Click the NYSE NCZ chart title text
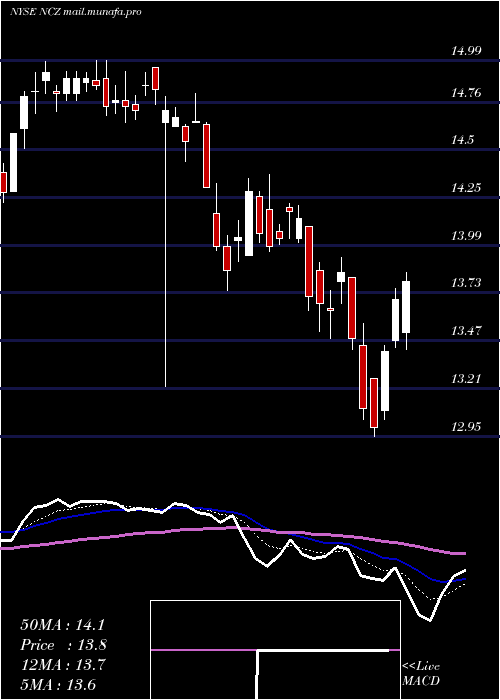Image resolution: width=500 pixels, height=700 pixels. tap(75, 12)
